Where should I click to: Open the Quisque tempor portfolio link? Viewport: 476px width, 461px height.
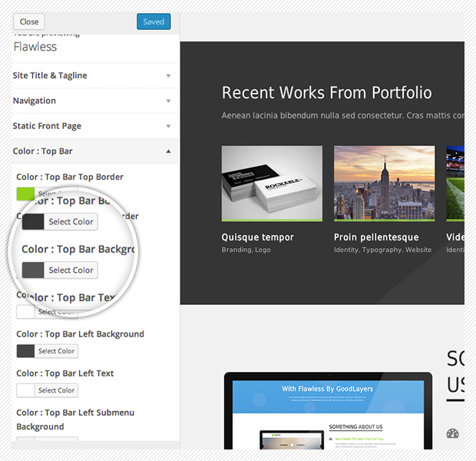257,237
